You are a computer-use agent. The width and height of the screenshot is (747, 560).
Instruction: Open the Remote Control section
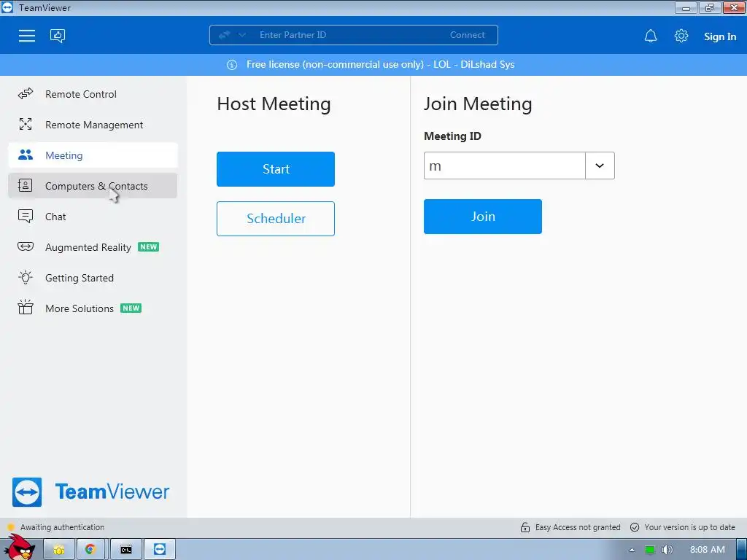[x=93, y=94]
